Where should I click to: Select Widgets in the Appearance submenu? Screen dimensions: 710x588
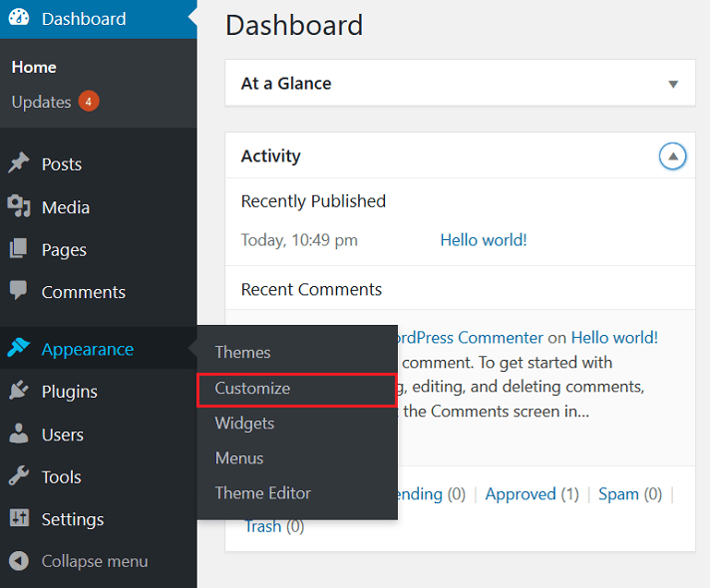(244, 424)
